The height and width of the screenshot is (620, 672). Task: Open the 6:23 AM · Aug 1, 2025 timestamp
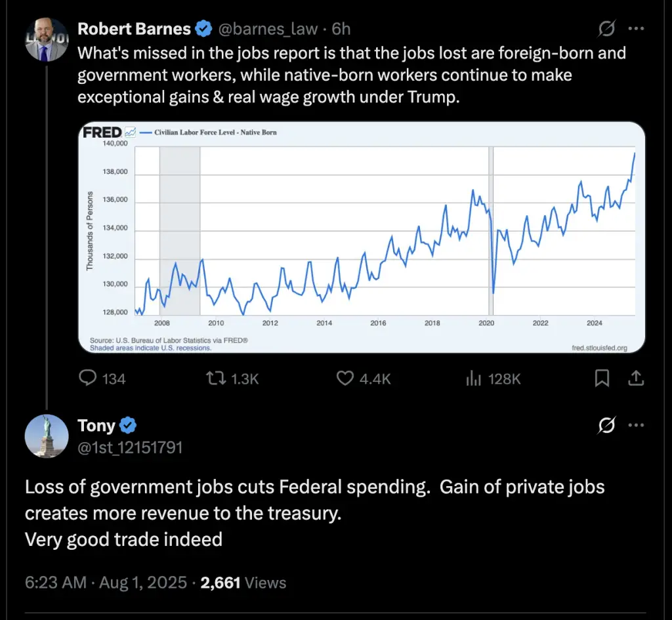pyautogui.click(x=106, y=583)
